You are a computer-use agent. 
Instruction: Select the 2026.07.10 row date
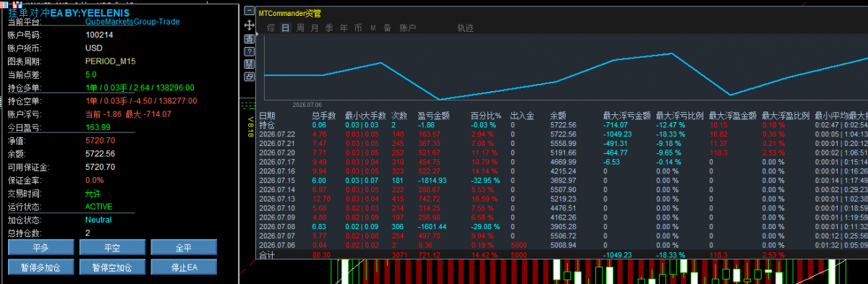tap(277, 208)
